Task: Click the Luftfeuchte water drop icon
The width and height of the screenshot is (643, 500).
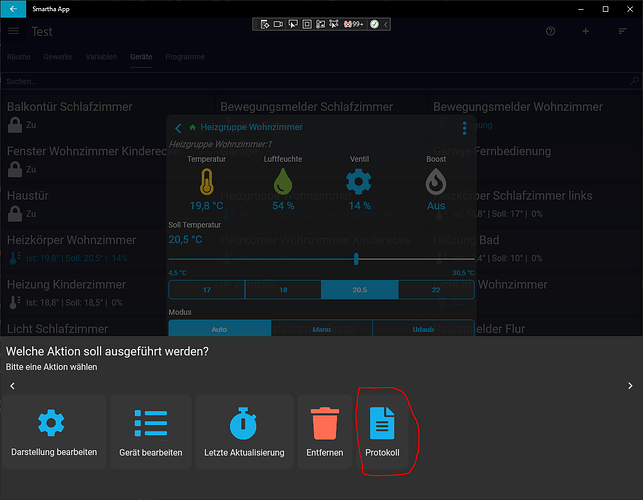Action: (x=283, y=182)
